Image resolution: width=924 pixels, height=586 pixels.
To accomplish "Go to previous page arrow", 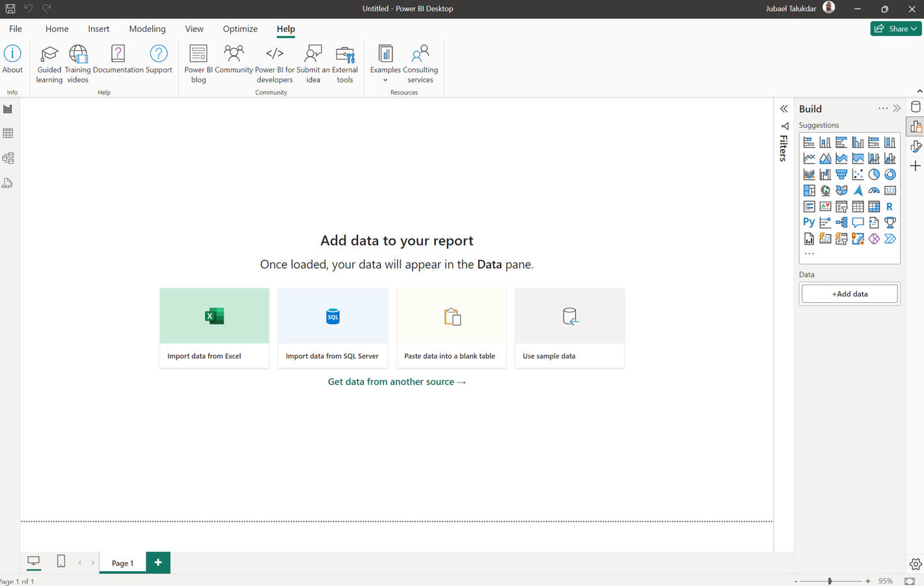I will (80, 563).
